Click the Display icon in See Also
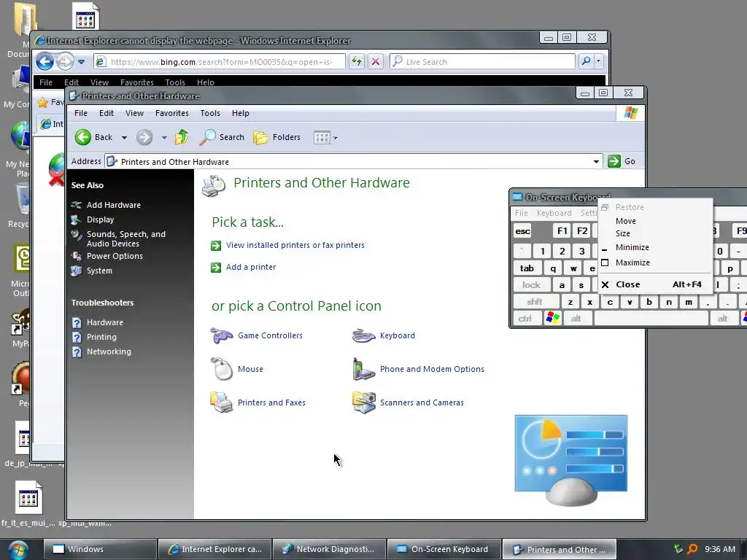The height and width of the screenshot is (560, 747). [x=76, y=219]
